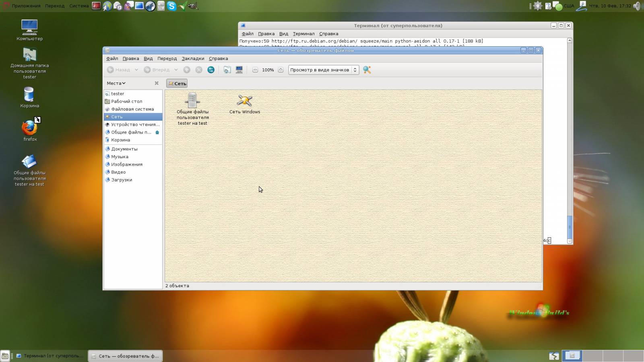Click the show desktop icon in bottom panel
644x362 pixels.
(5, 356)
